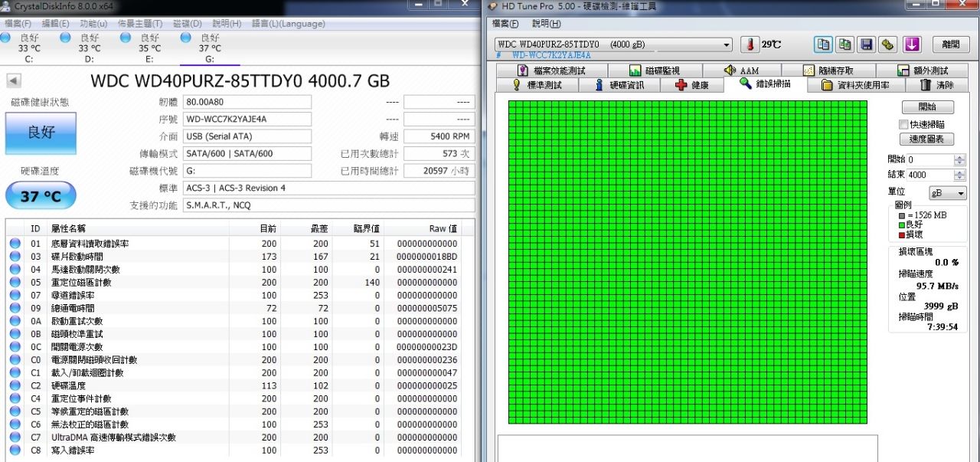Increase the 開始 start value spinner
Image resolution: width=980 pixels, height=462 pixels.
(959, 157)
